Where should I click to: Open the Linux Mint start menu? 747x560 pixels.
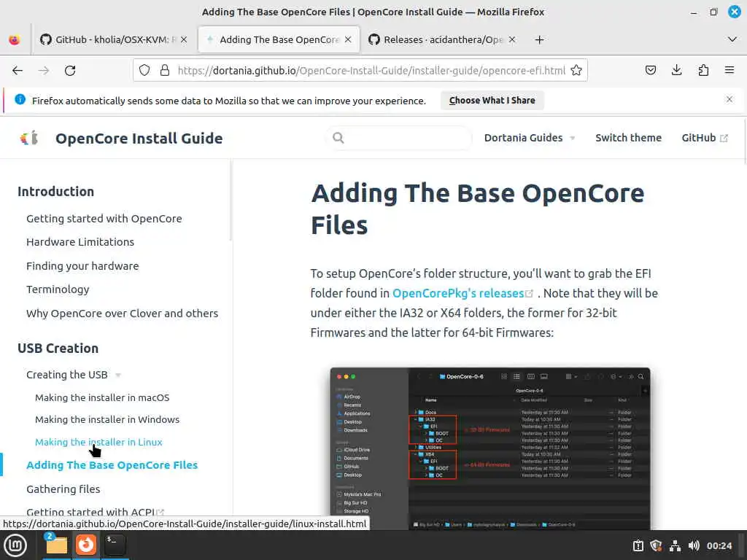pyautogui.click(x=15, y=545)
